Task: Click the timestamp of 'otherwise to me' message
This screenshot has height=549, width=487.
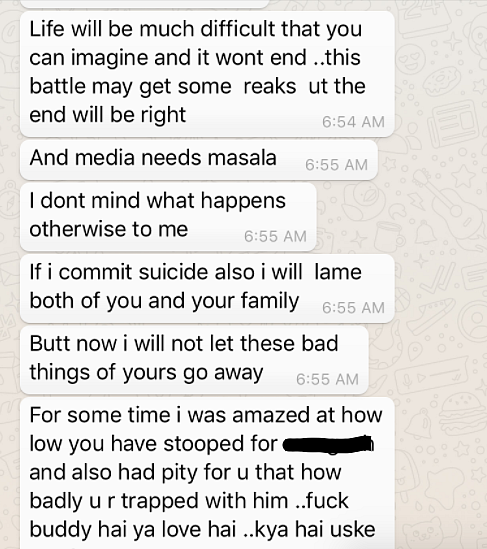Action: point(275,236)
